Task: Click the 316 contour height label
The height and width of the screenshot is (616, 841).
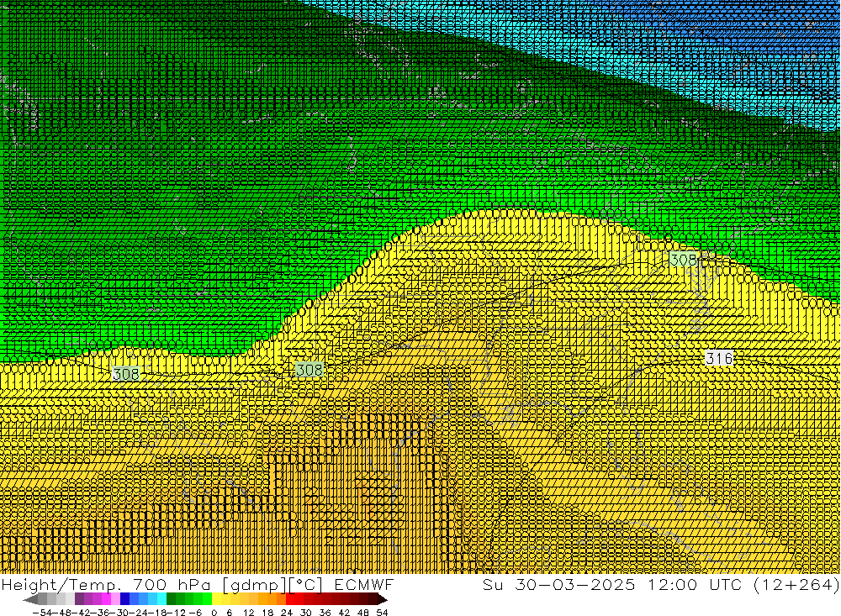Action: pyautogui.click(x=719, y=358)
